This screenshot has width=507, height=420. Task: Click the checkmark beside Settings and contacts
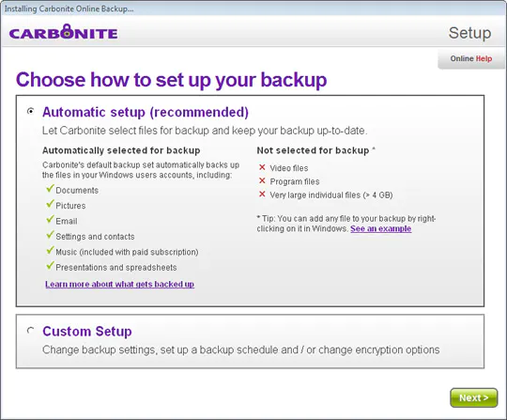pyautogui.click(x=50, y=235)
